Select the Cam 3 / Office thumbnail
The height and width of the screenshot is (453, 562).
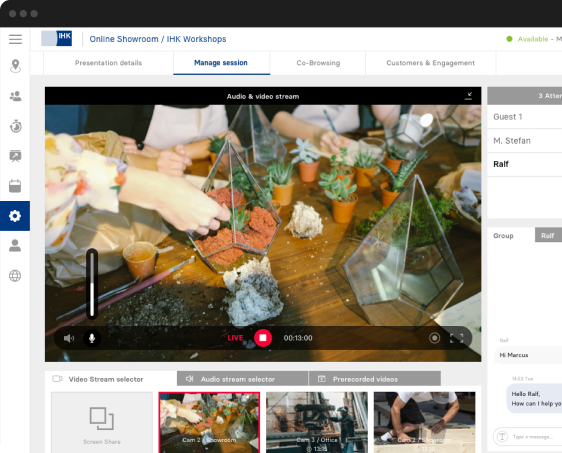[317, 422]
